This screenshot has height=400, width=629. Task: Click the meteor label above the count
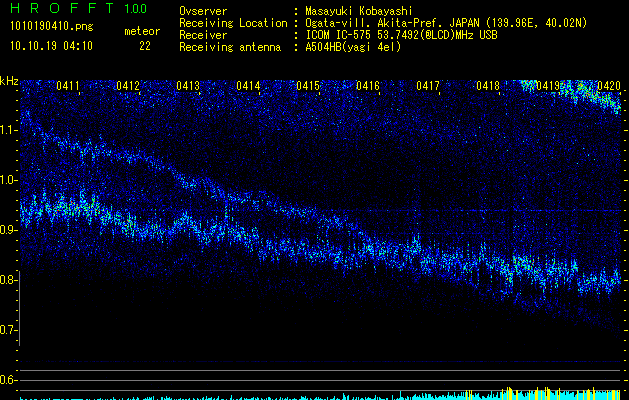pos(142,31)
